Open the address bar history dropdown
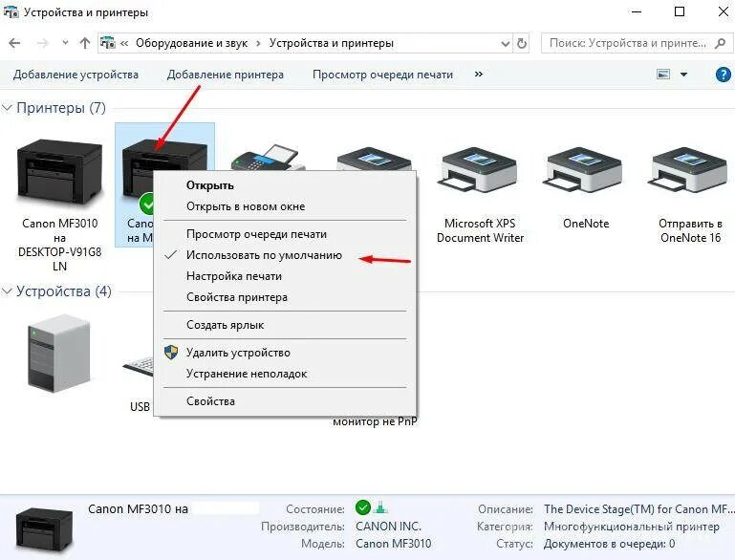The height and width of the screenshot is (560, 735). pos(506,43)
